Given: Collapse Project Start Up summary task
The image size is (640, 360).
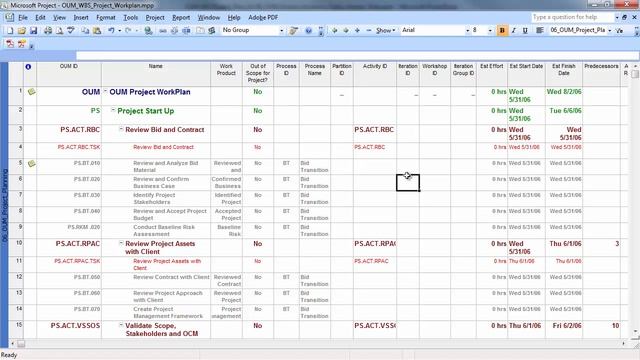Looking at the screenshot, I should [113, 110].
